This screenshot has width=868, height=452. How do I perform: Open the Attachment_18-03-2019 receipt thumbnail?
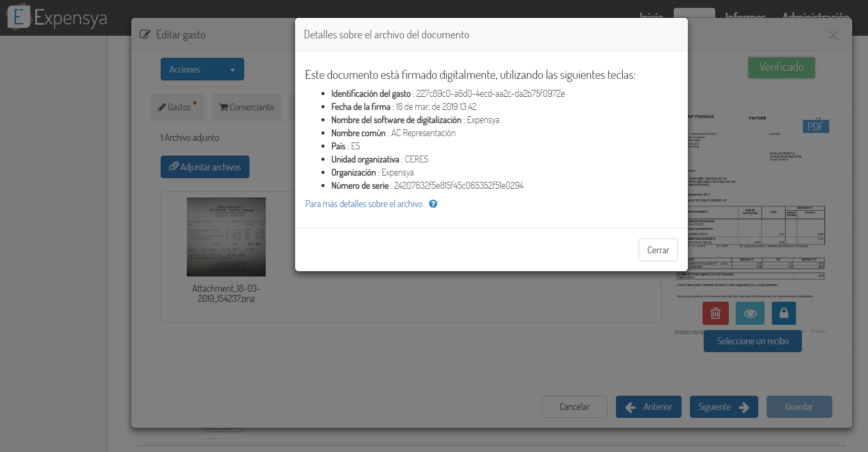pyautogui.click(x=226, y=237)
